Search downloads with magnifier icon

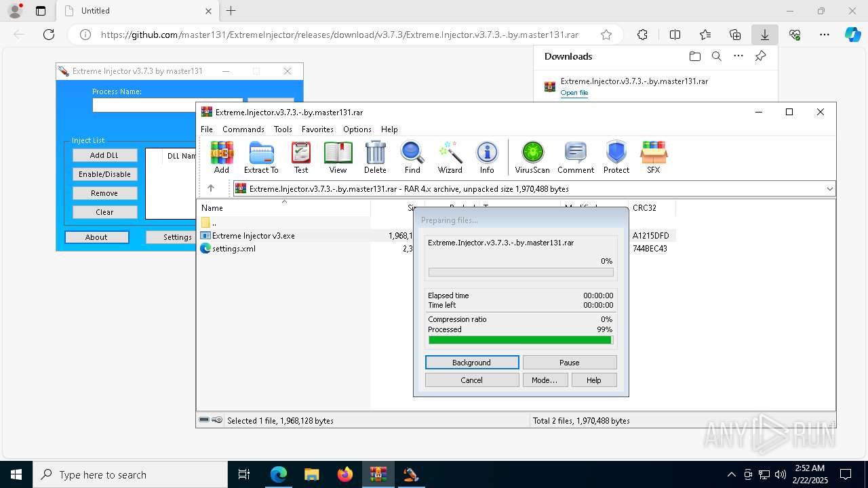click(x=716, y=56)
